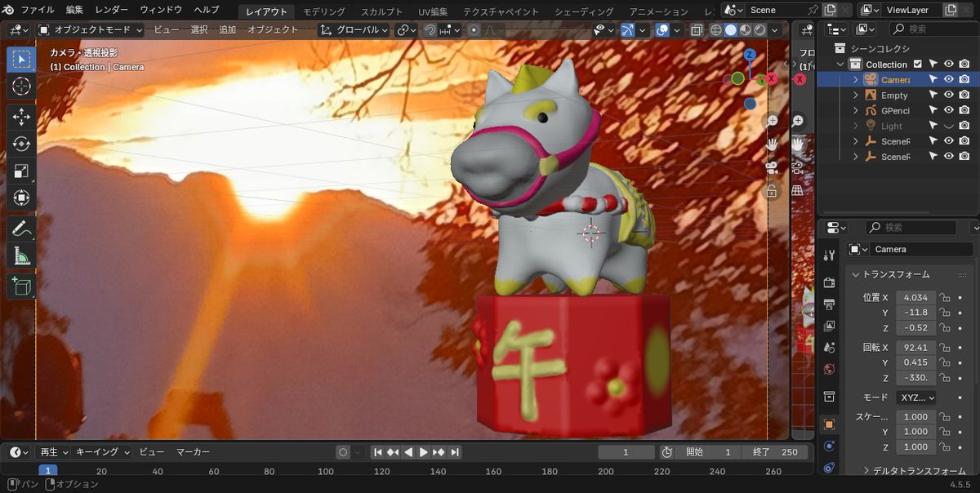Hide the Camera object with eye icon
Viewport: 980px width, 493px height.
point(949,79)
